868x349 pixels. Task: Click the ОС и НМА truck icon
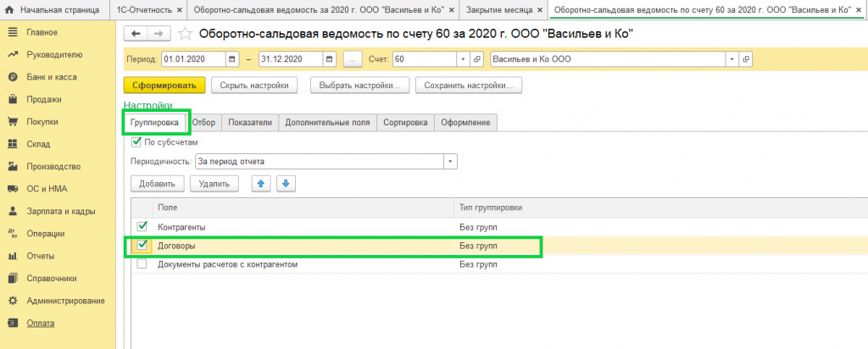pos(13,189)
